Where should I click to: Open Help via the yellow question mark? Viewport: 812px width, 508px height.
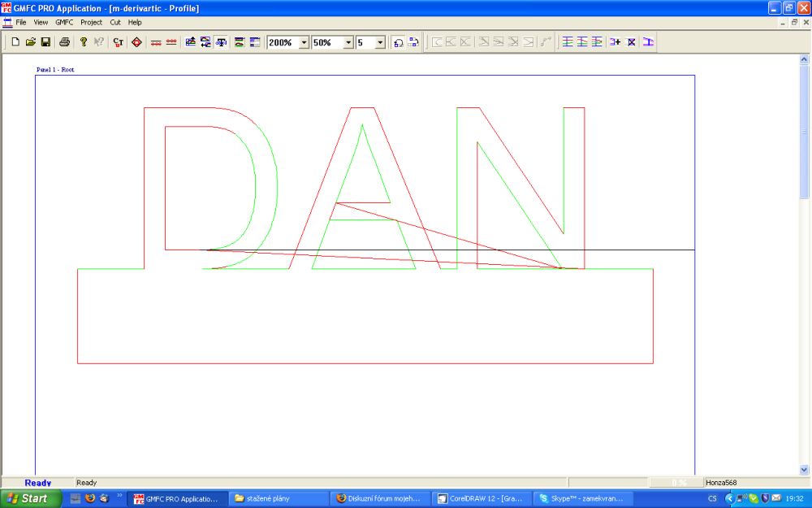tap(83, 41)
